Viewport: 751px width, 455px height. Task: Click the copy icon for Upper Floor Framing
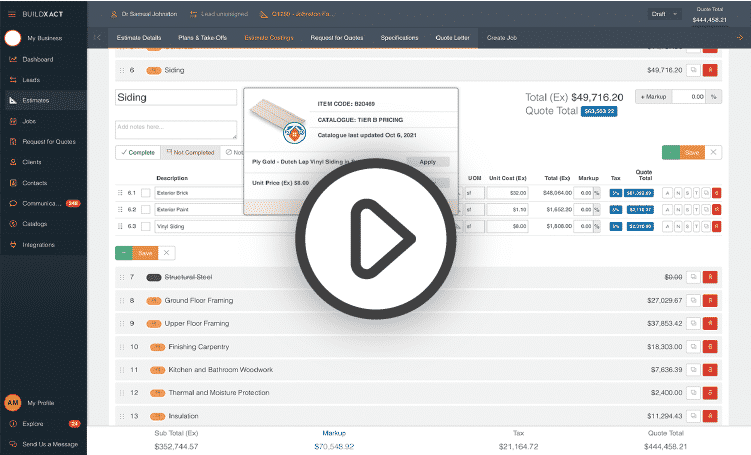[x=692, y=323]
